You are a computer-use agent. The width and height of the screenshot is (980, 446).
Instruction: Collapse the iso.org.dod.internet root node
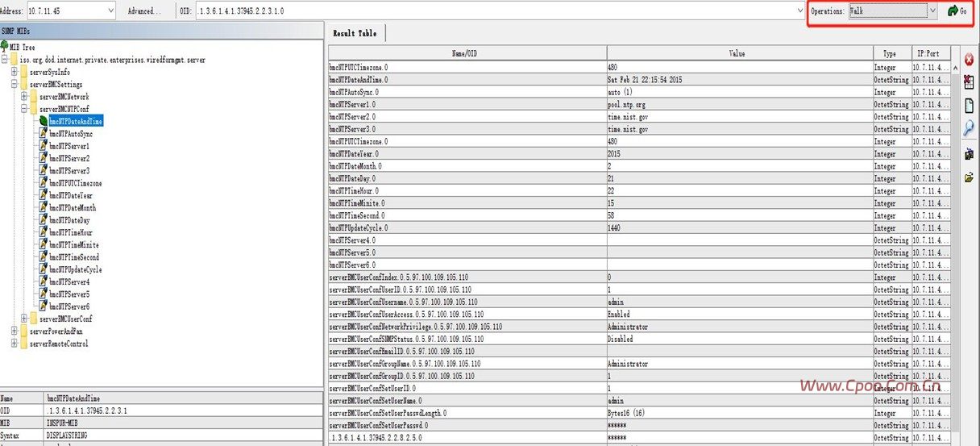(x=5, y=60)
